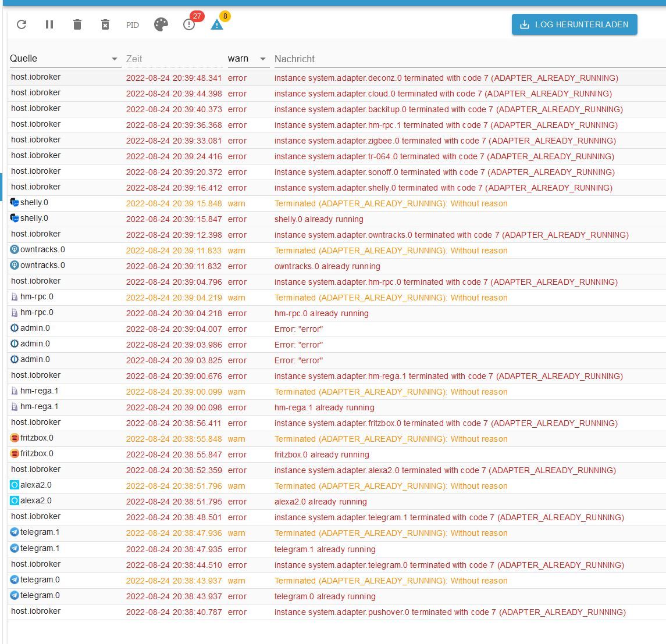Click shelly.0 icon in 'already running' row
Screen dimensions: 666x644
15,218
